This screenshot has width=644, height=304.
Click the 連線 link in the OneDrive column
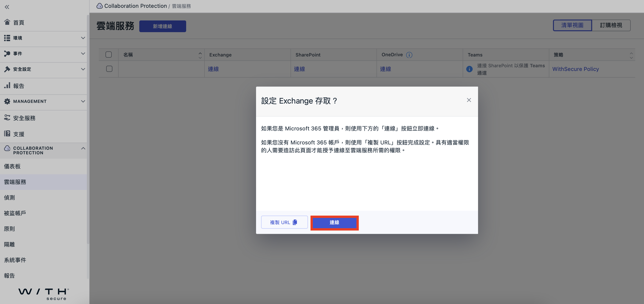pyautogui.click(x=385, y=69)
